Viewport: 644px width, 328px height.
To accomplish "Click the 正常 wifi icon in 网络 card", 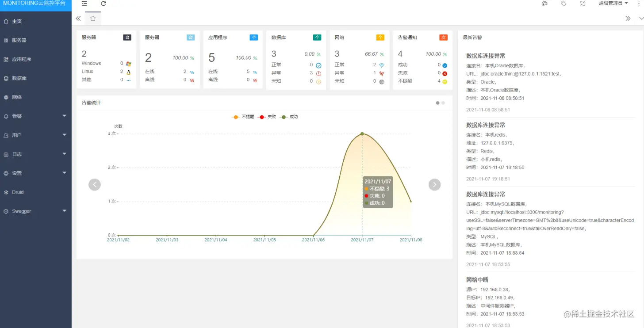I will click(382, 65).
